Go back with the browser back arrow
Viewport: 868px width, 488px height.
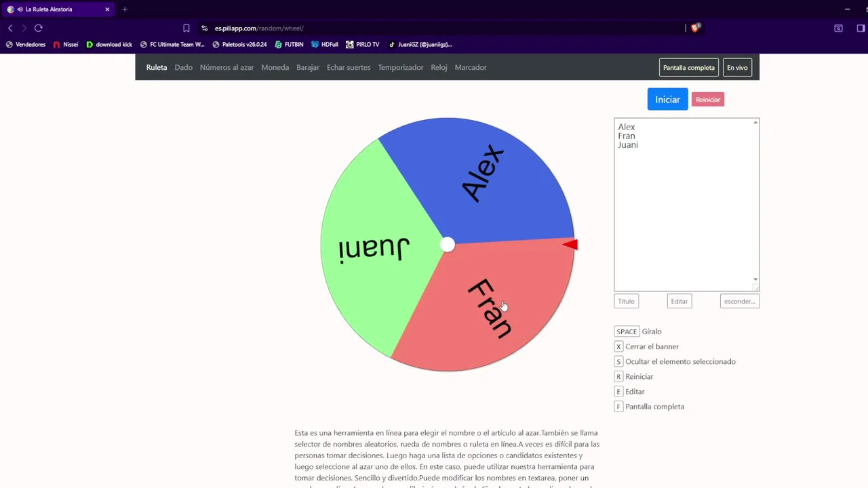[x=10, y=28]
